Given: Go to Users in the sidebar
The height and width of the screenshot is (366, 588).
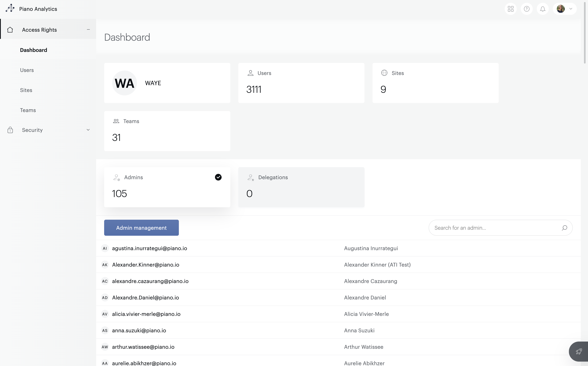Looking at the screenshot, I should click(27, 70).
